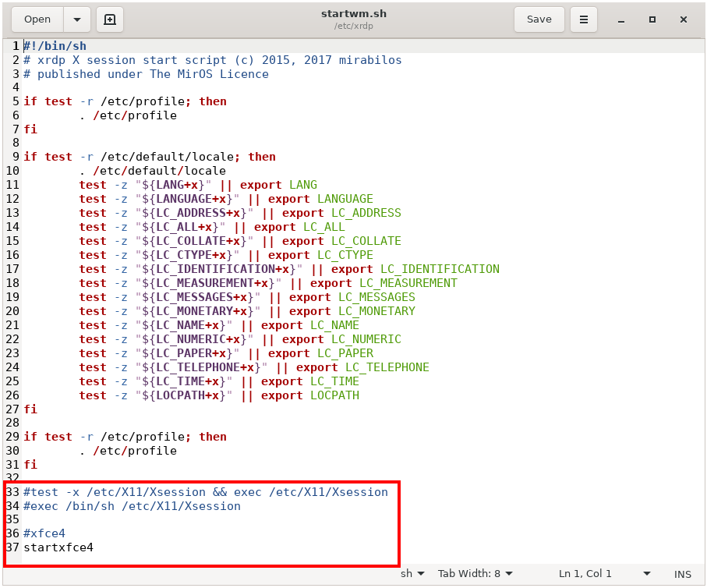This screenshot has height=588, width=707.
Task: Click 'export LC_MEASUREMENT' on line 18
Action: pos(384,283)
